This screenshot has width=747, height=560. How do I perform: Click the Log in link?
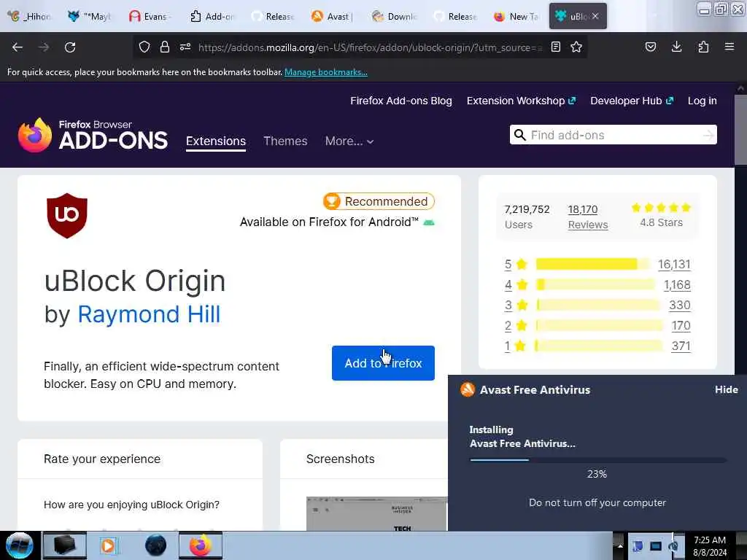pyautogui.click(x=703, y=101)
